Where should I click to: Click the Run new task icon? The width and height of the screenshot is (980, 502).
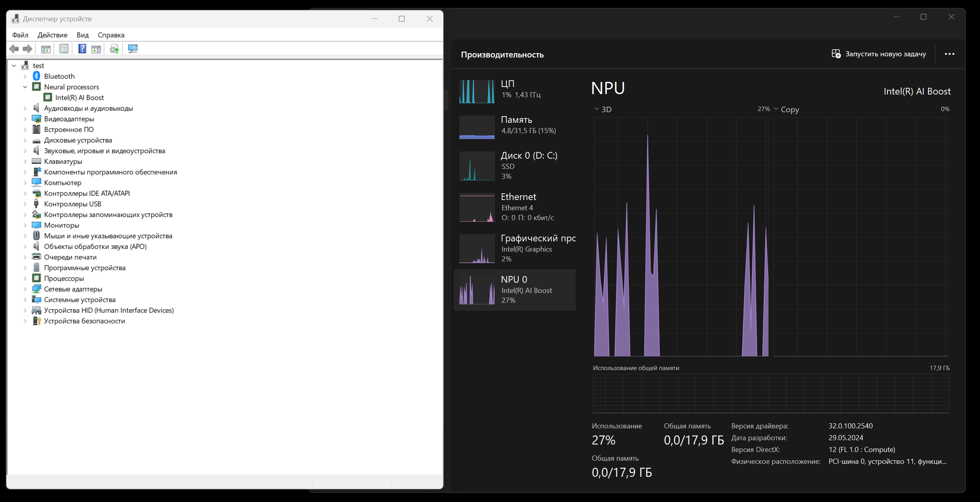(836, 54)
